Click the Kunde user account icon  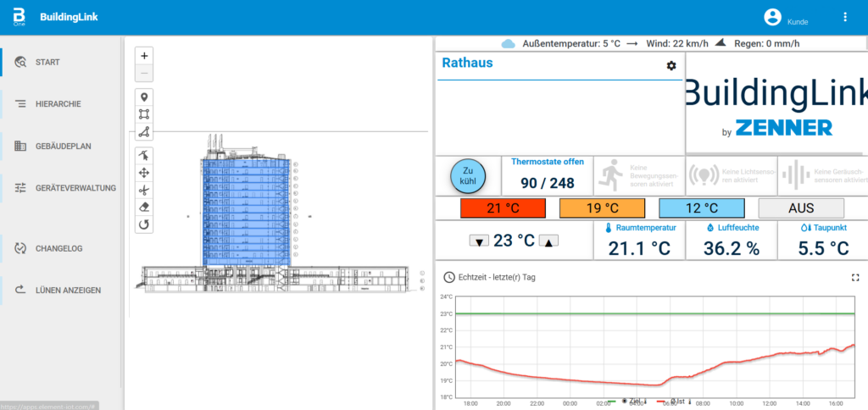click(772, 17)
